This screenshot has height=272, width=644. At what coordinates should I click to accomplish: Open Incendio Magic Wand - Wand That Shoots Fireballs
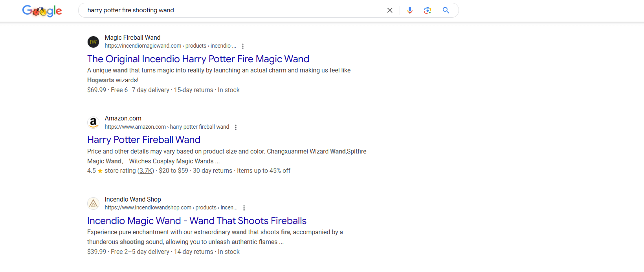tap(197, 221)
